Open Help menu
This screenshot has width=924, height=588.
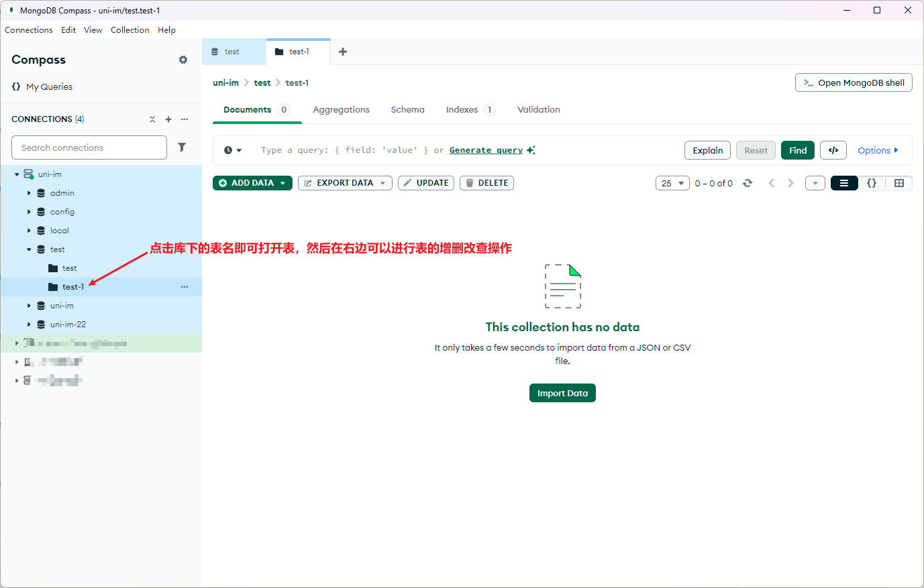click(167, 30)
